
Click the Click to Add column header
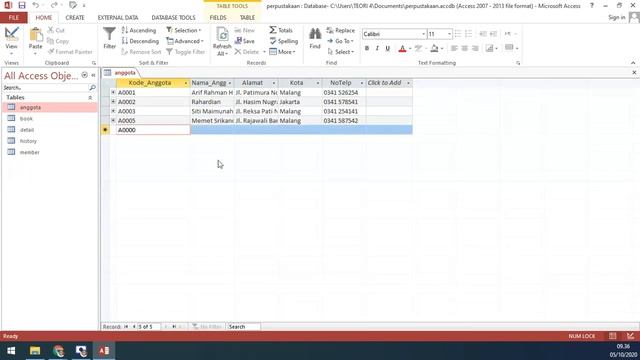(388, 83)
